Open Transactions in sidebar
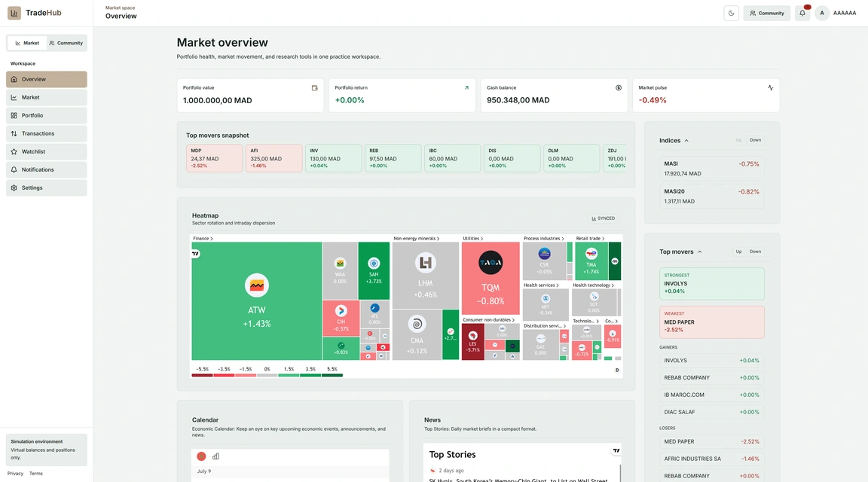Screen dimensions: 868x482 tap(47, 133)
